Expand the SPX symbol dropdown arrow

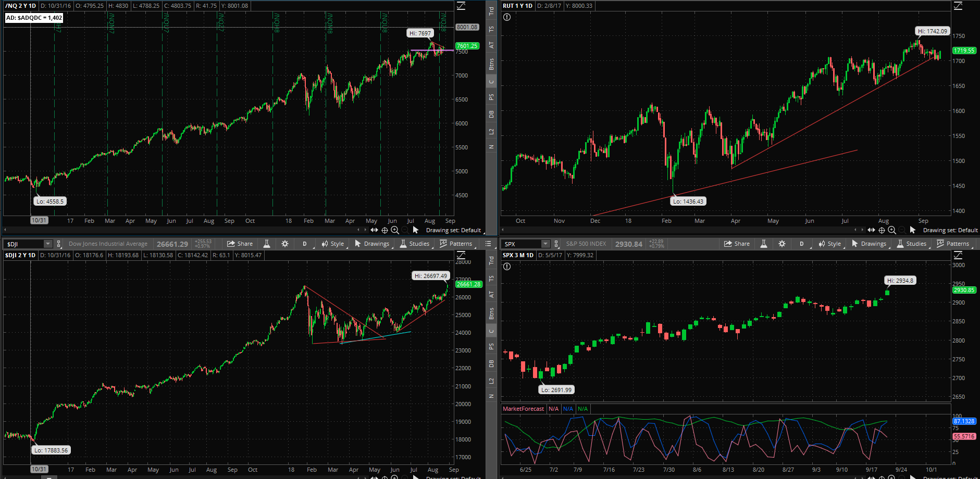[x=545, y=244]
